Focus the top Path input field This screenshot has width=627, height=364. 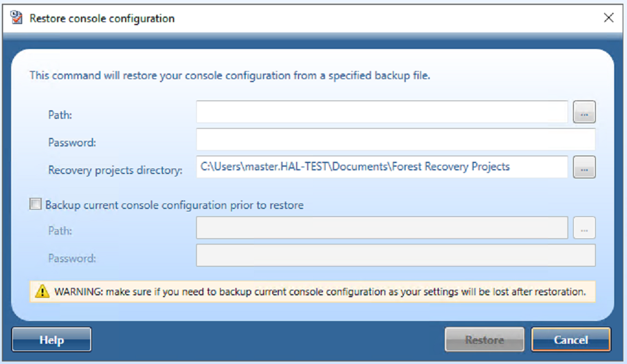[x=382, y=112]
